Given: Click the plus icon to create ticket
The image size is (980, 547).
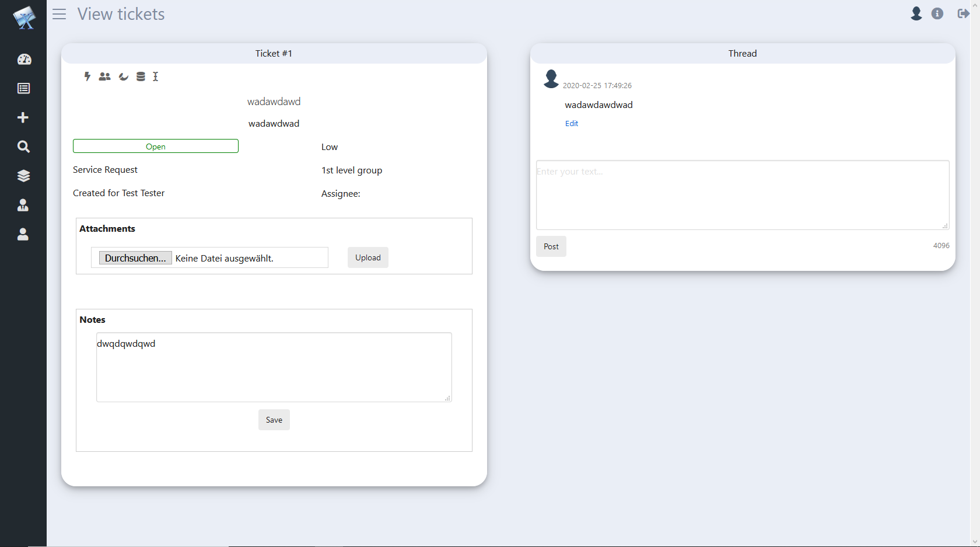Looking at the screenshot, I should tap(23, 118).
